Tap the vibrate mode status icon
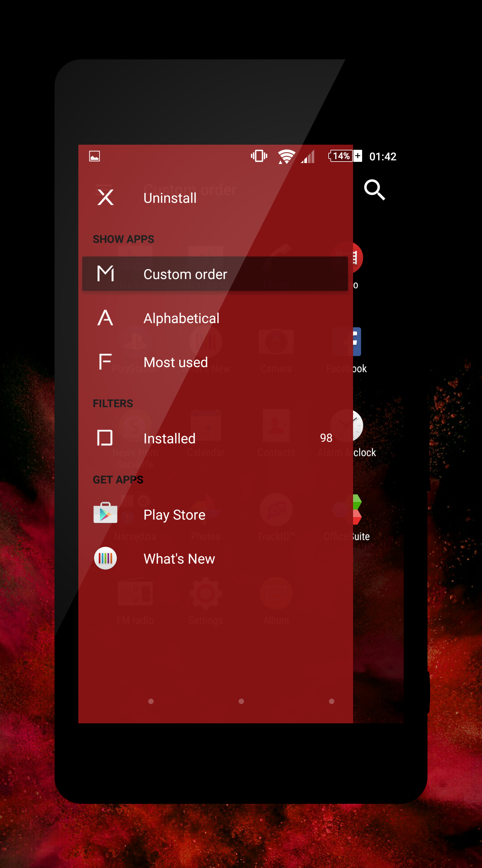Screen dimensions: 482x868 [x=259, y=156]
